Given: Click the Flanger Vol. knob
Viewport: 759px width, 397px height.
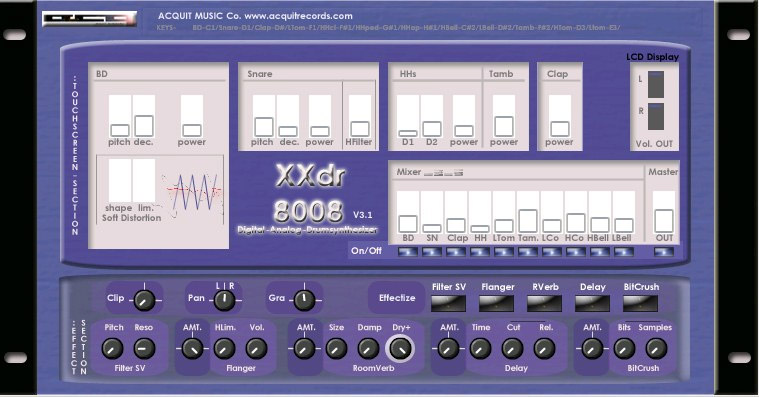Looking at the screenshot, I should coord(256,348).
